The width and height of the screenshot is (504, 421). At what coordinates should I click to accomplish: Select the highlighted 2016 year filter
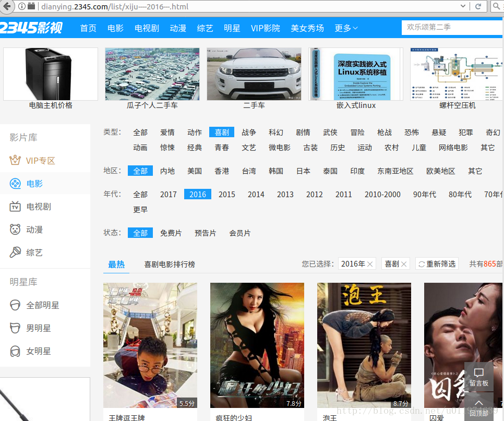pos(198,195)
